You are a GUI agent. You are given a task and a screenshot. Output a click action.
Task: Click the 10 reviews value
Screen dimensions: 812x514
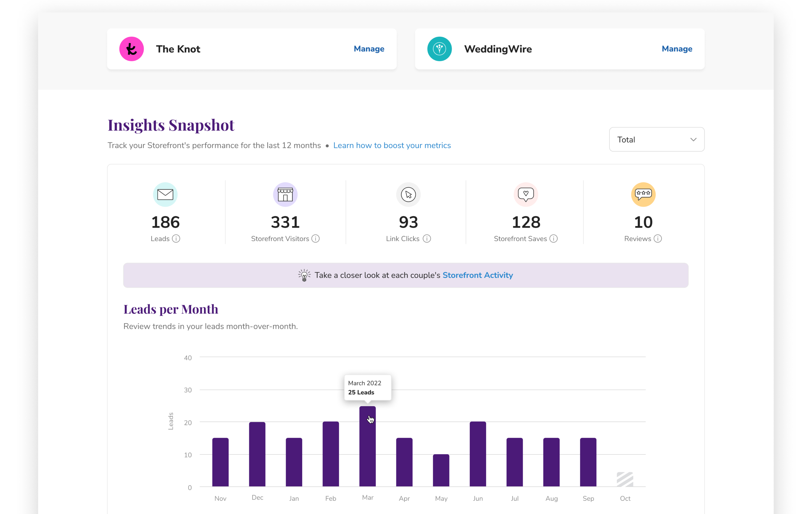pos(643,222)
